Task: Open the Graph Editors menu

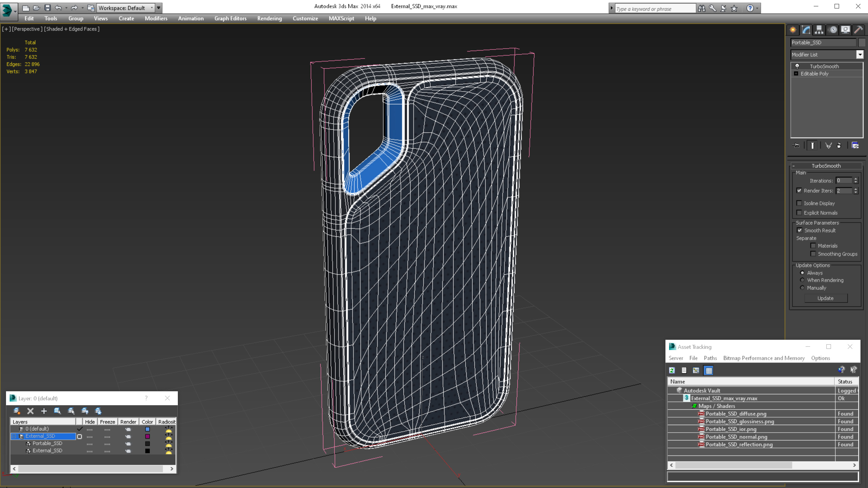Action: 231,18
